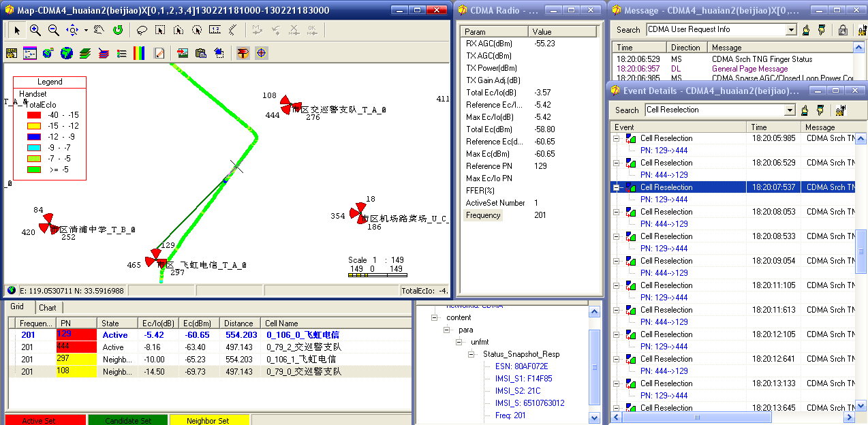Click the green >= -5 legend swatch
Image resolution: width=868 pixels, height=425 pixels.
click(34, 170)
